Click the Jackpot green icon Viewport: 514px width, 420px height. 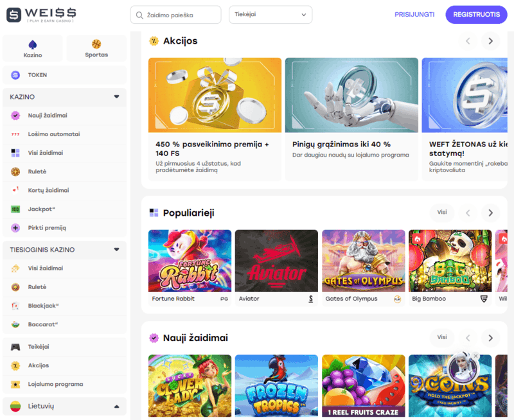coord(15,209)
